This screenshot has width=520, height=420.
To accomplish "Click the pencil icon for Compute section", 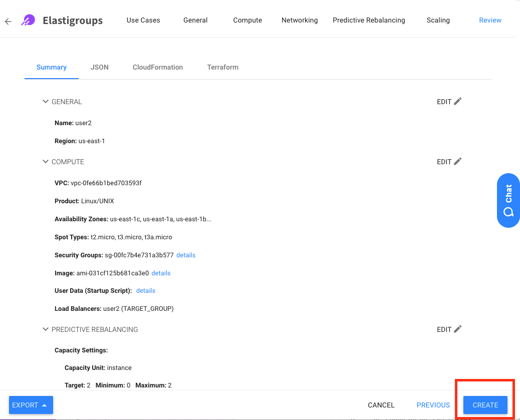I will (457, 162).
